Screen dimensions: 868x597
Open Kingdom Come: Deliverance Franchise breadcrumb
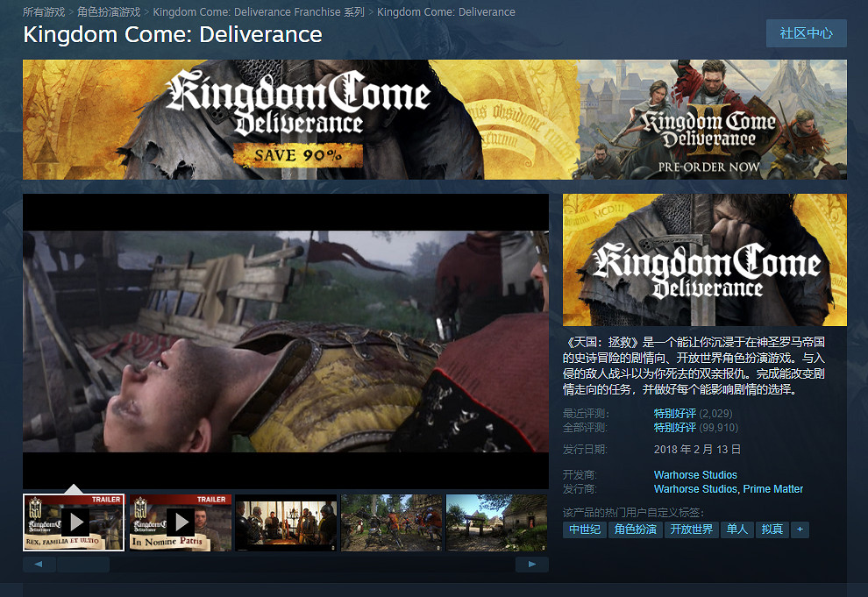pos(259,12)
